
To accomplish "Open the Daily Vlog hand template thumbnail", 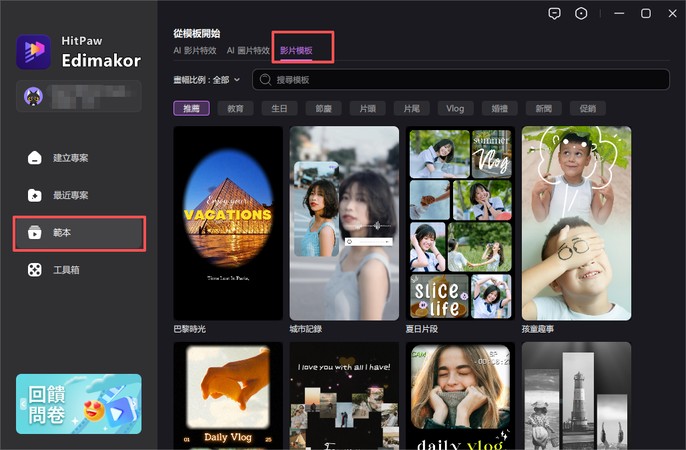I will pos(228,396).
